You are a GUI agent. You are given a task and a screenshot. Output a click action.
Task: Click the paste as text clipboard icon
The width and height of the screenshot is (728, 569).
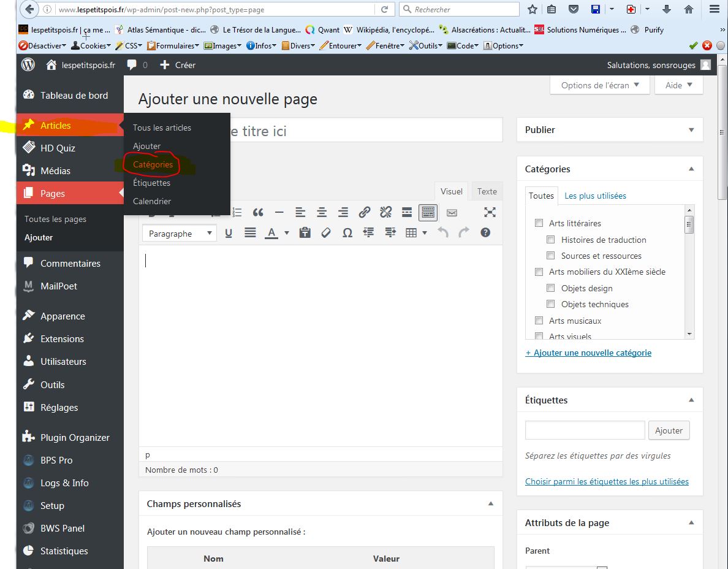click(x=305, y=233)
